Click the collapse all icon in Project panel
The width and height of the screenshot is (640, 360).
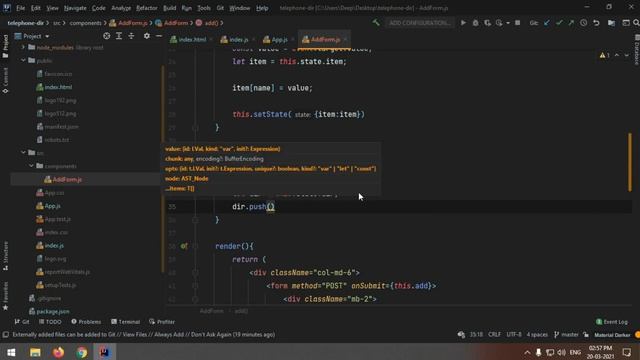coord(131,36)
